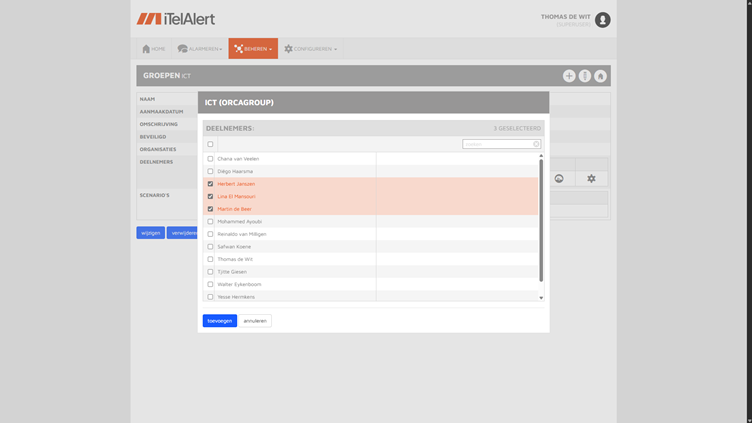Uncheck the Lina El Mansouri checkbox
The height and width of the screenshot is (423, 752).
(x=210, y=196)
